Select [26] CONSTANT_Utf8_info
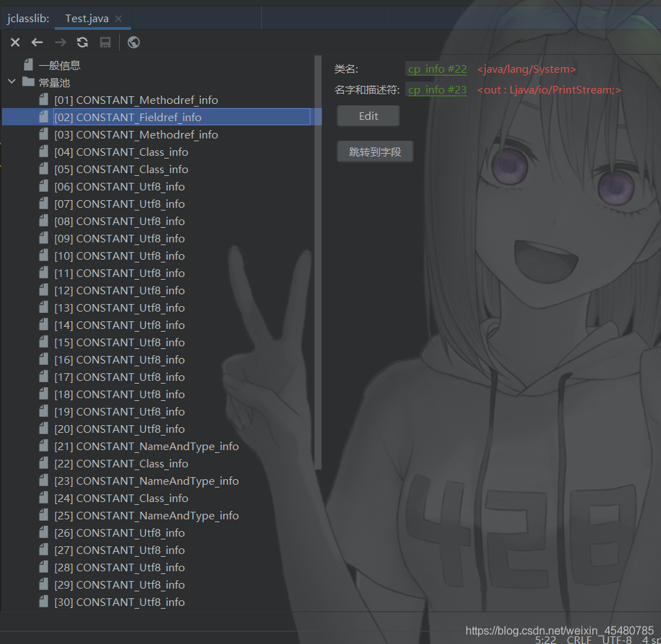Screen dimensions: 661x644 [120, 533]
